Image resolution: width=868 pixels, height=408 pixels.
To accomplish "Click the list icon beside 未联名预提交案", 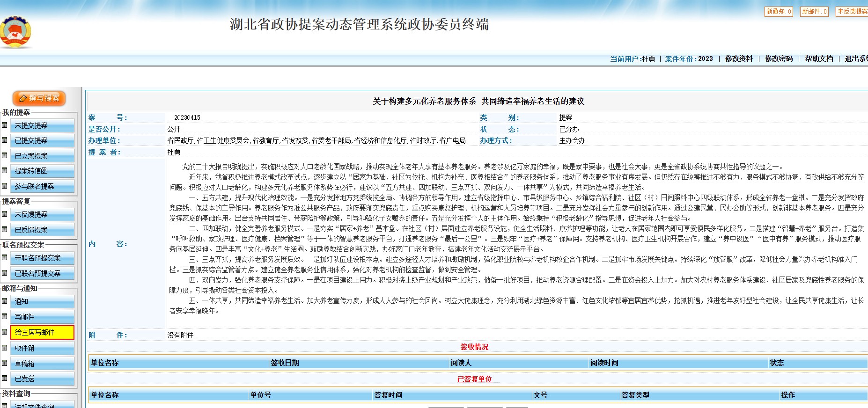I will pos(5,257).
